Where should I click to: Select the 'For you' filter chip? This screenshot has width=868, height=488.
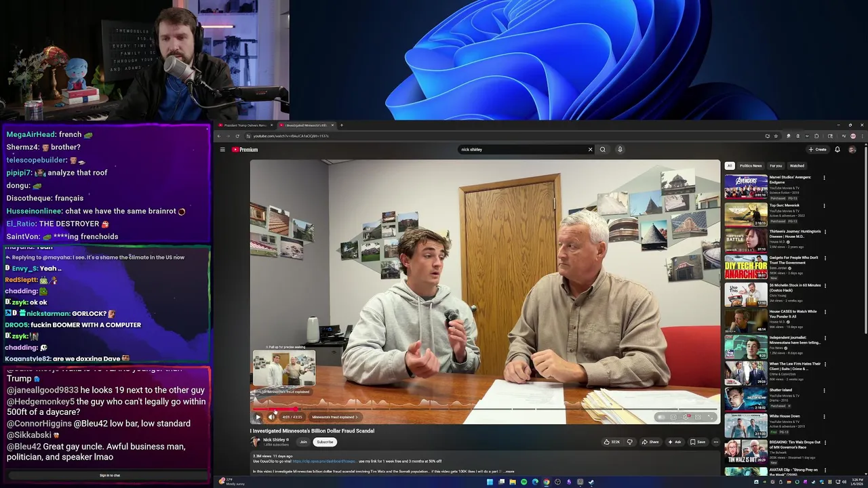[776, 165]
